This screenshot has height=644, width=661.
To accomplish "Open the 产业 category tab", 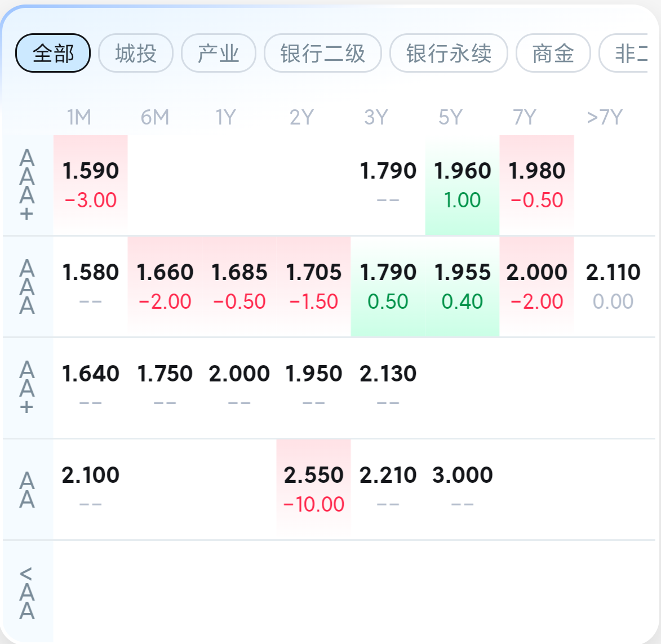I will click(x=219, y=54).
